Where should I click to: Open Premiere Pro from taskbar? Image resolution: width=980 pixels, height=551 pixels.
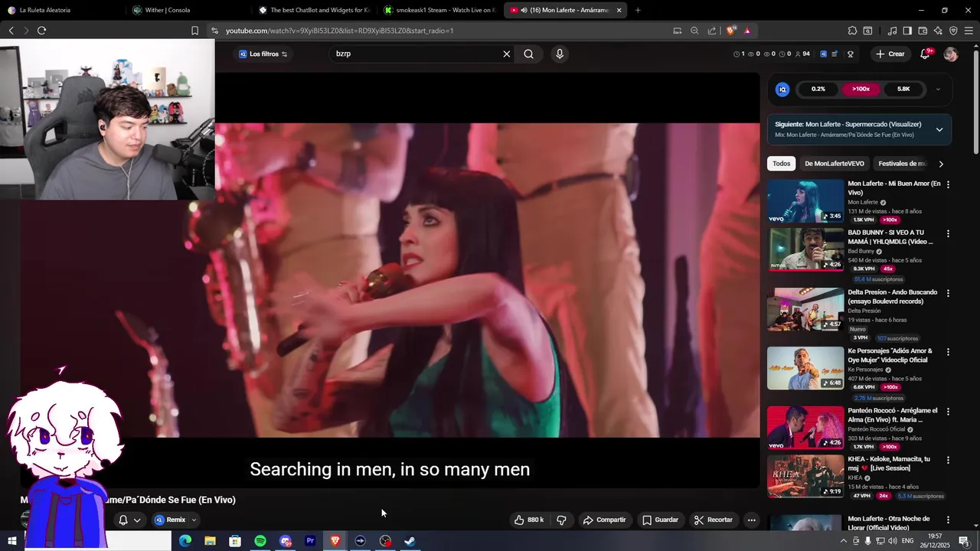coord(310,541)
